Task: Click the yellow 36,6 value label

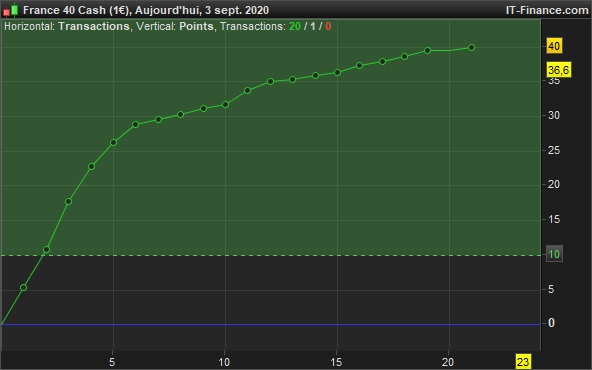Action: click(x=559, y=70)
